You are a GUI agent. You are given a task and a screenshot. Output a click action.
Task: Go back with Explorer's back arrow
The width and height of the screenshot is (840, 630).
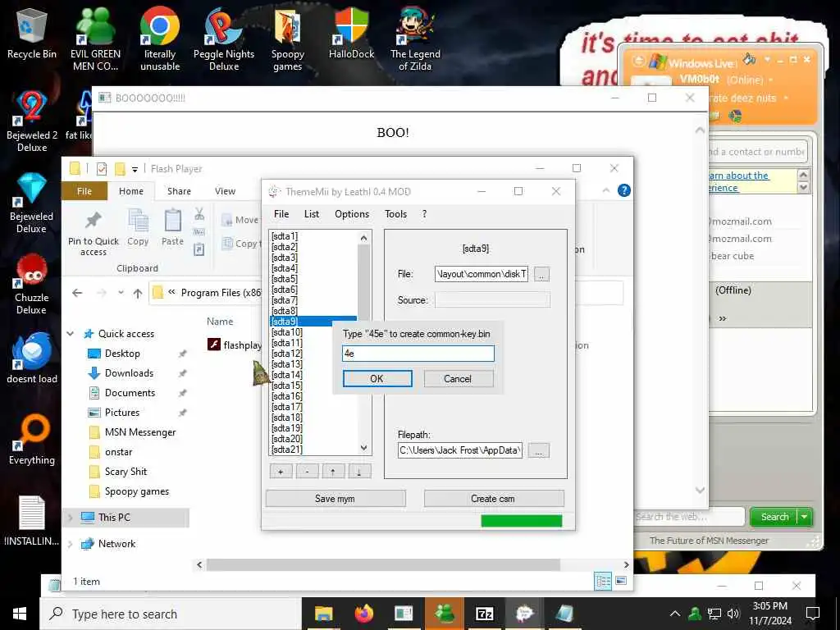[77, 293]
